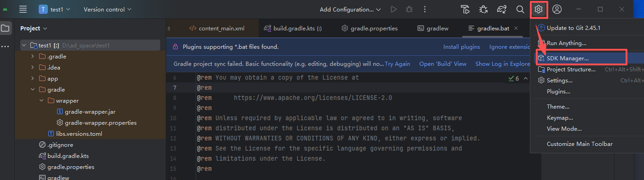Screen dimensions: 644x180
Task: Open the Version control dropdown
Action: click(x=107, y=9)
